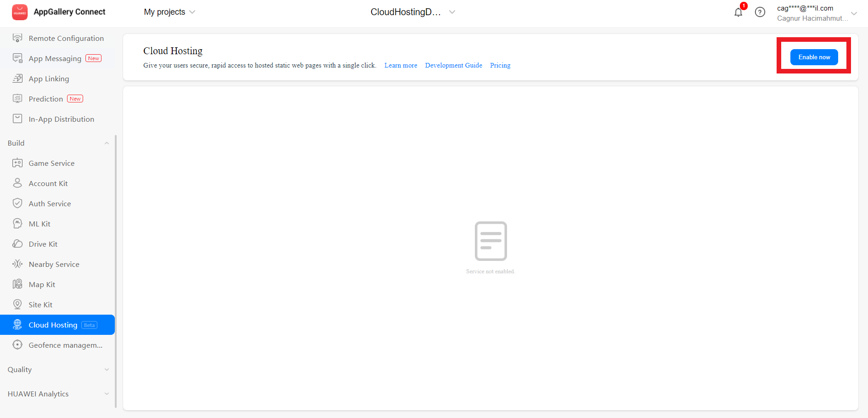Click the AppGallery Connect title text

pyautogui.click(x=69, y=12)
